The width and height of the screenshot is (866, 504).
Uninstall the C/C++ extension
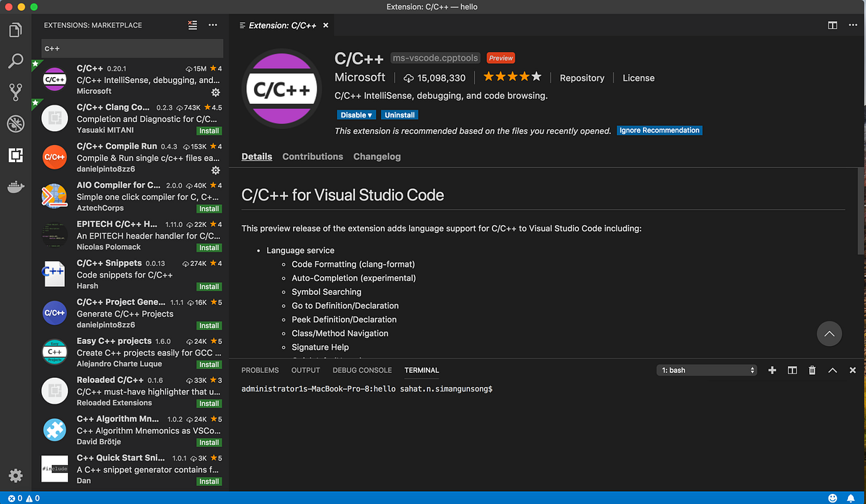[x=399, y=114]
